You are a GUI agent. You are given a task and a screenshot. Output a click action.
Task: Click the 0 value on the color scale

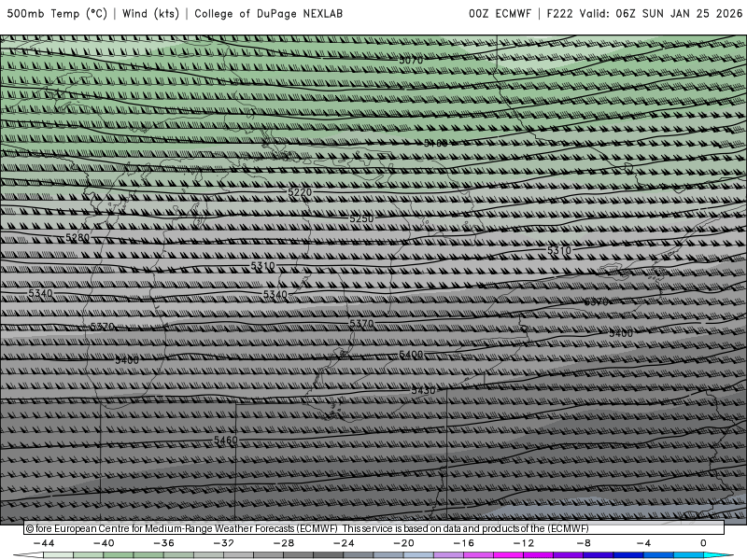tap(703, 543)
